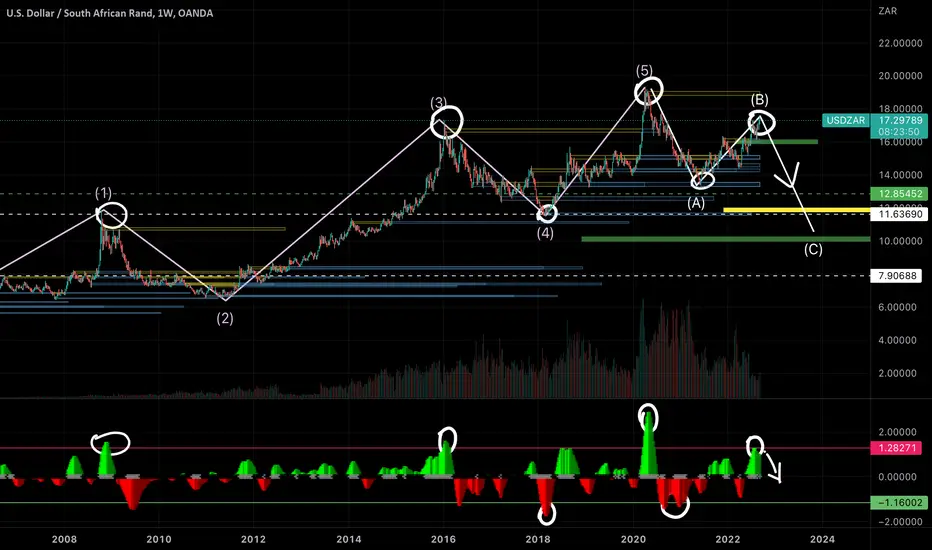932x550 pixels.
Task: Jump to 2022 on the time axis
Action: [728, 539]
